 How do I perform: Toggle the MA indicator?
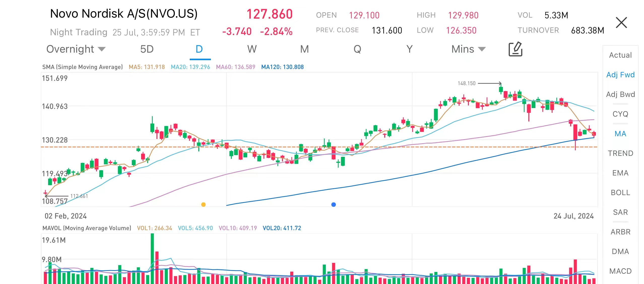tap(620, 134)
